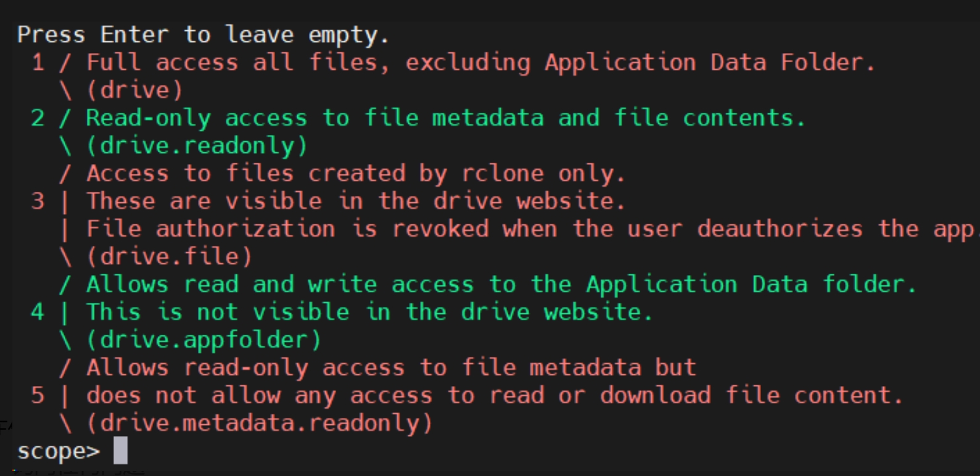Image resolution: width=980 pixels, height=476 pixels.
Task: Click 'This is not visible in the drive website' line
Action: (369, 312)
